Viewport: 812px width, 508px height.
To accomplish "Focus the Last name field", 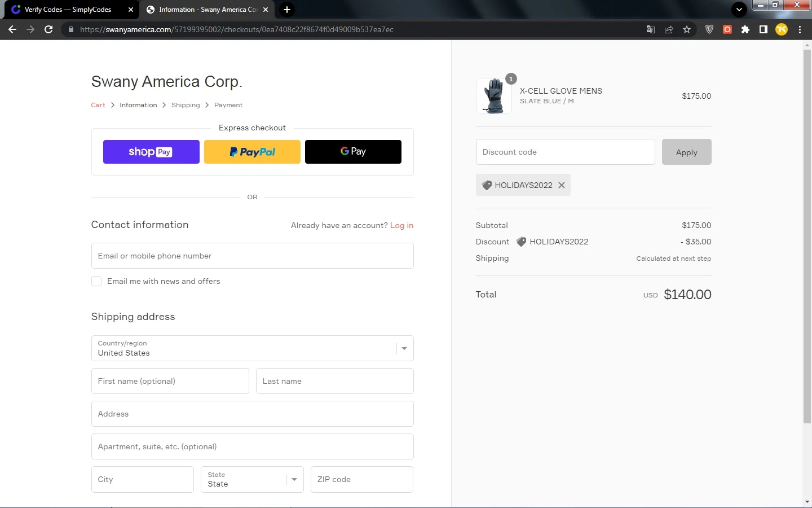I will (x=334, y=381).
